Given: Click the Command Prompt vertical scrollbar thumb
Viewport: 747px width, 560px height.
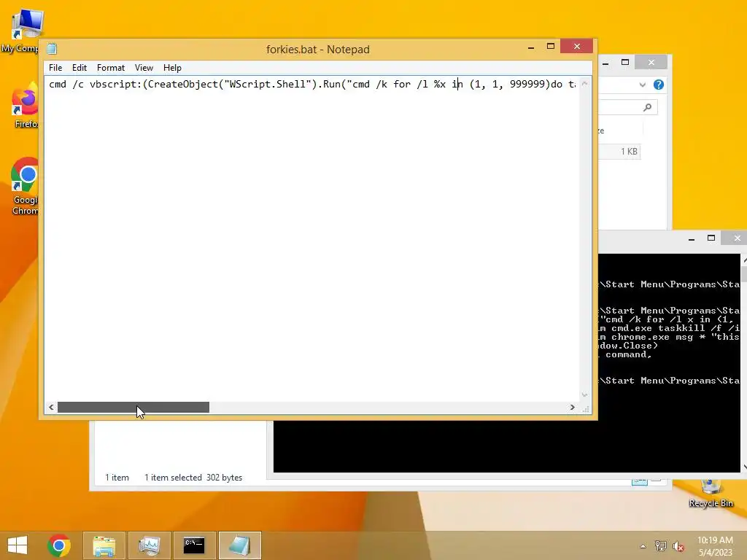Looking at the screenshot, I should (743, 274).
